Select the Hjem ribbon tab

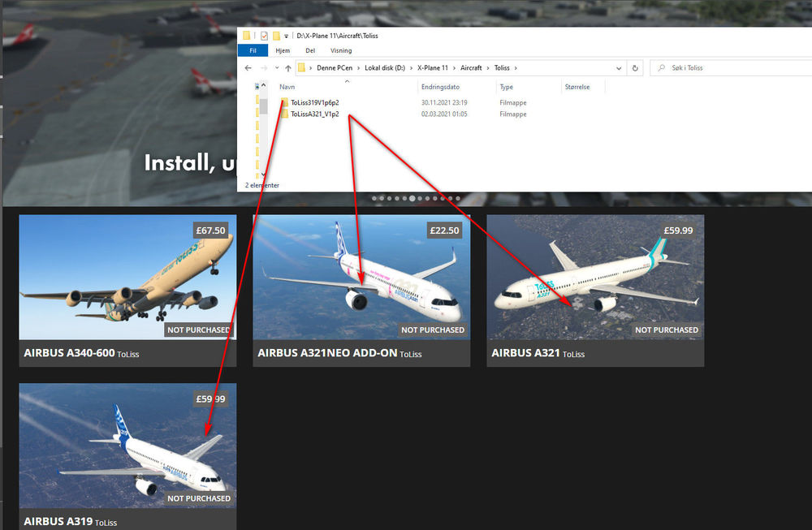(x=283, y=50)
